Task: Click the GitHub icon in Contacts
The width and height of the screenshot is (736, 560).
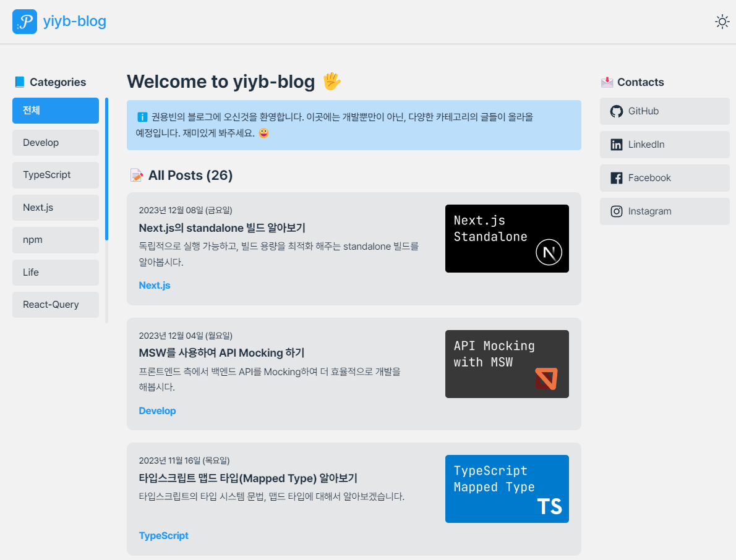Action: pos(616,111)
